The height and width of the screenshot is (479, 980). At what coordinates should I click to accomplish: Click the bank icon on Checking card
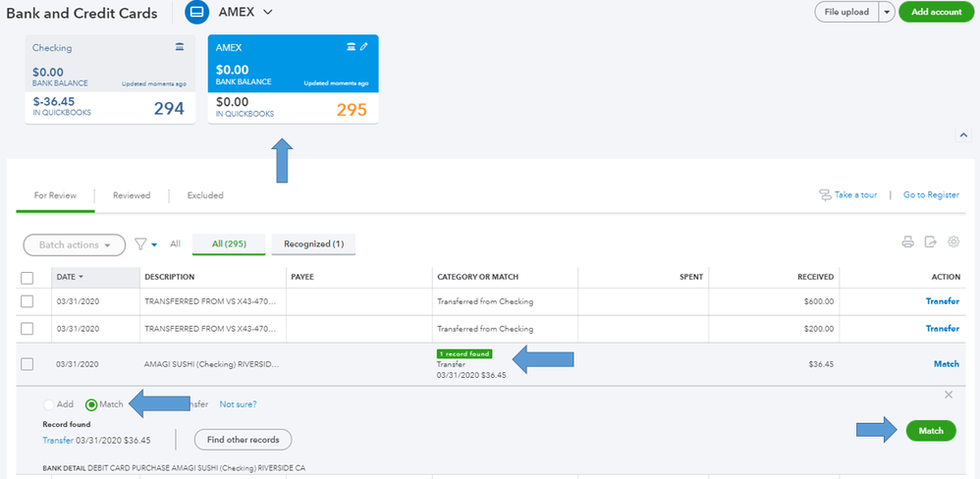tap(180, 47)
